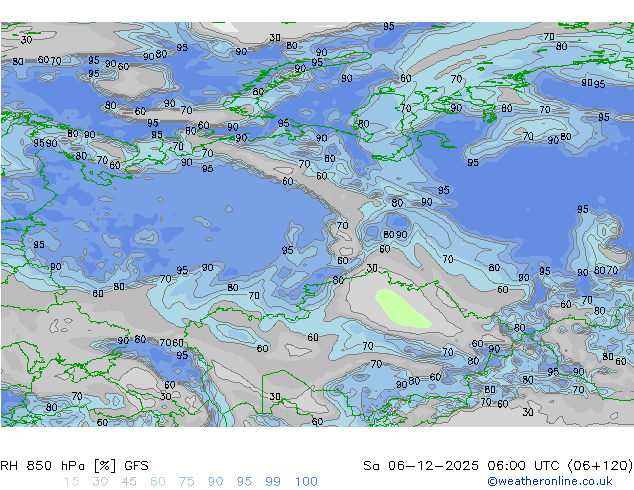Screen dimensions: 634x490
Task: Click the 15 legend value
Action: (71, 482)
